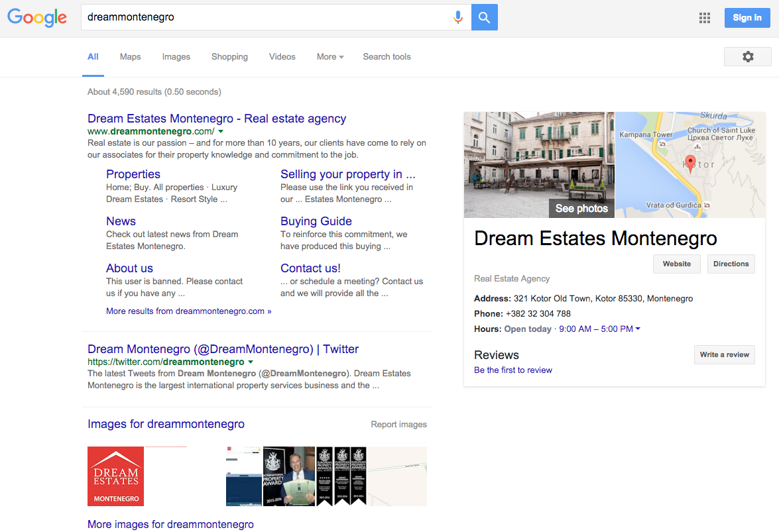Open the Dream Estates Montenegro logo thumbnail
This screenshot has width=779, height=532.
coord(115,476)
